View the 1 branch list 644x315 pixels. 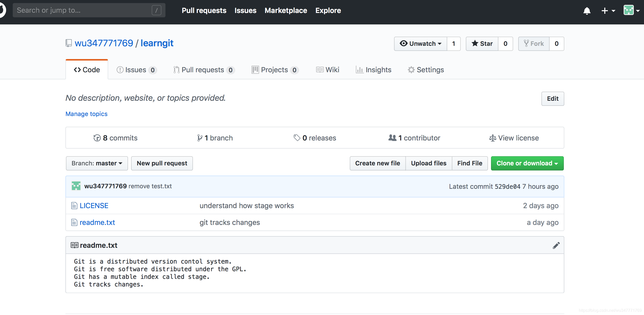click(x=215, y=138)
